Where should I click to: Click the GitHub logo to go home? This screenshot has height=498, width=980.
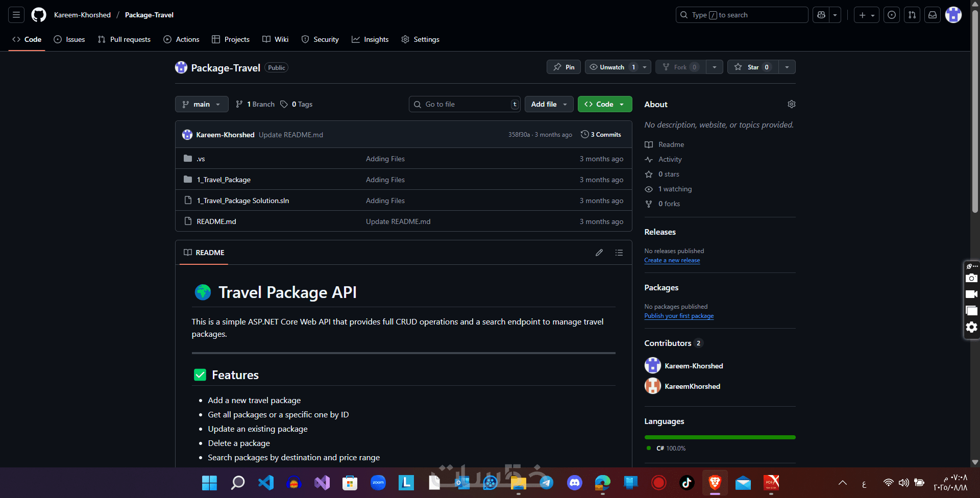(39, 15)
